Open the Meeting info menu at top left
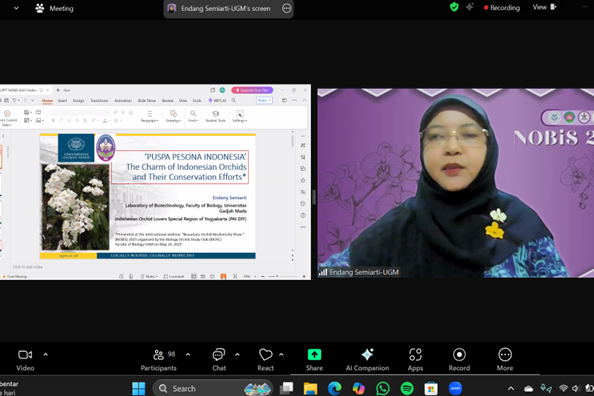Image resolution: width=594 pixels, height=396 pixels. pyautogui.click(x=54, y=8)
